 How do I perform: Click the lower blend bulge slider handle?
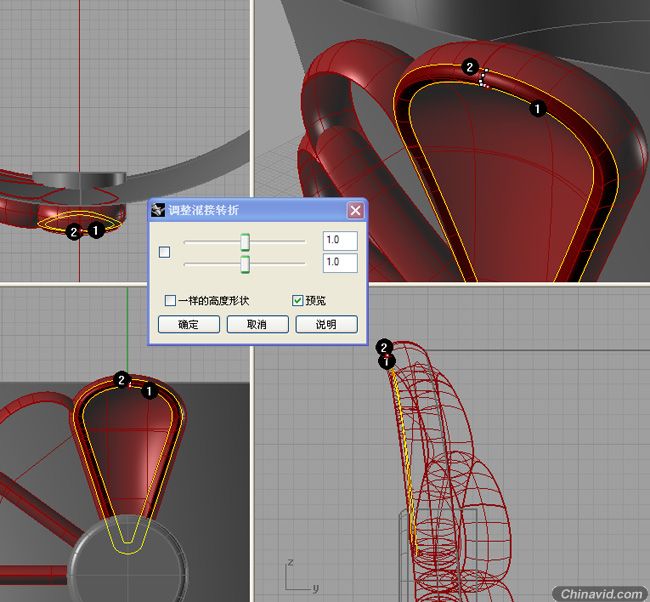[x=245, y=264]
